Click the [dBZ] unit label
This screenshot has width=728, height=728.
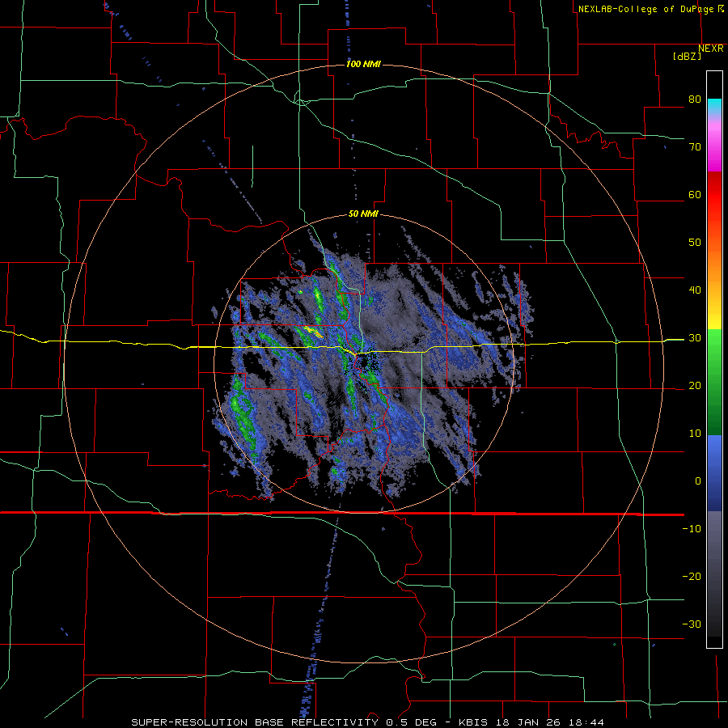pos(687,56)
